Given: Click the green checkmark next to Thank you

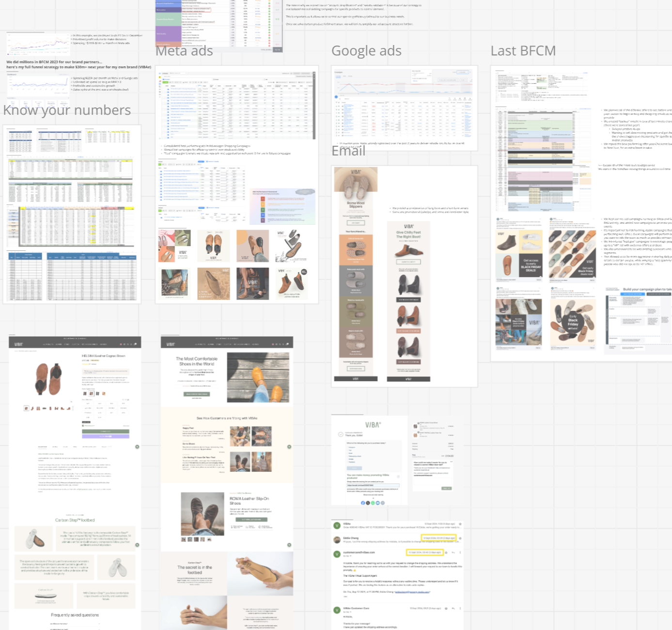Looking at the screenshot, I should click(341, 434).
